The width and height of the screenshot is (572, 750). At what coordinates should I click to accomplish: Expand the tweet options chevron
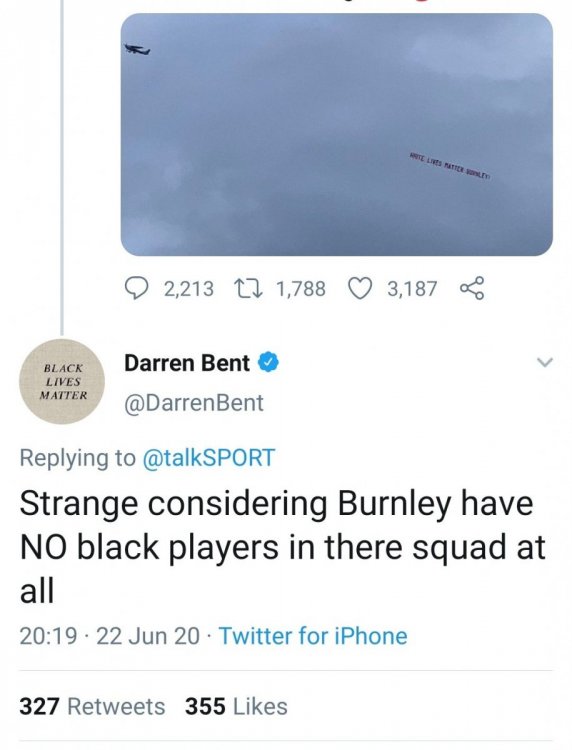click(544, 363)
